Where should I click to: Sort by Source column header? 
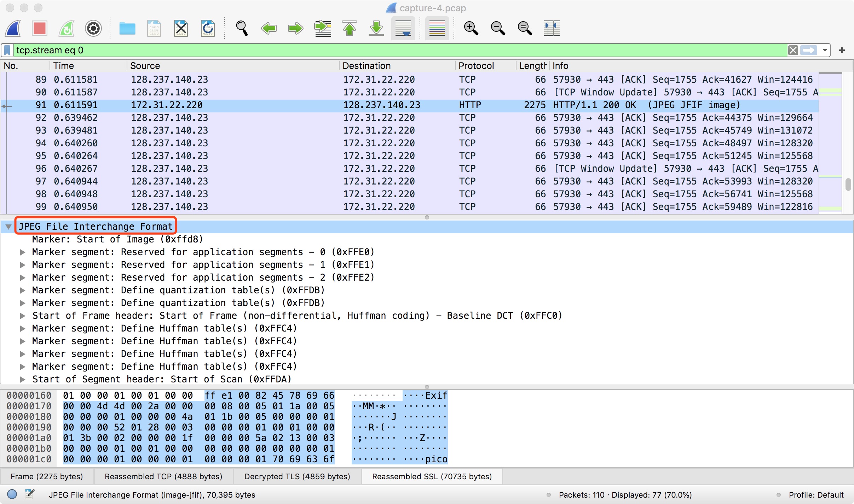233,66
